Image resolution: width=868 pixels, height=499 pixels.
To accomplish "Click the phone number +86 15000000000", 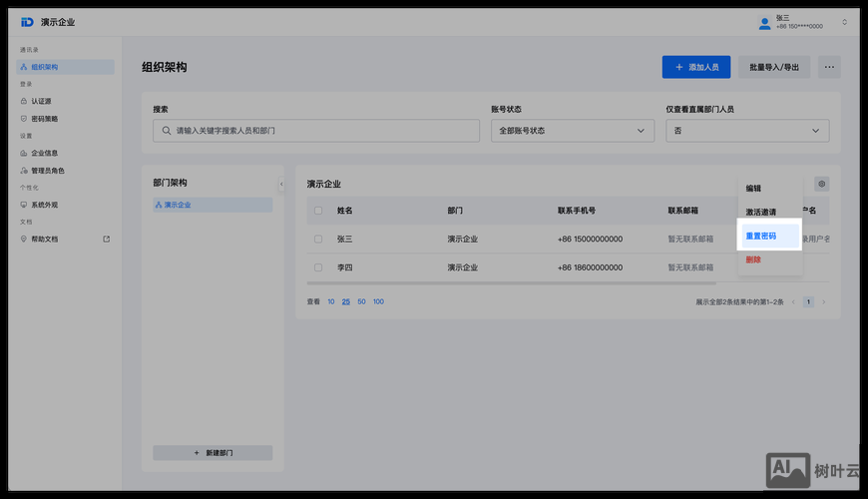I will coord(590,240).
